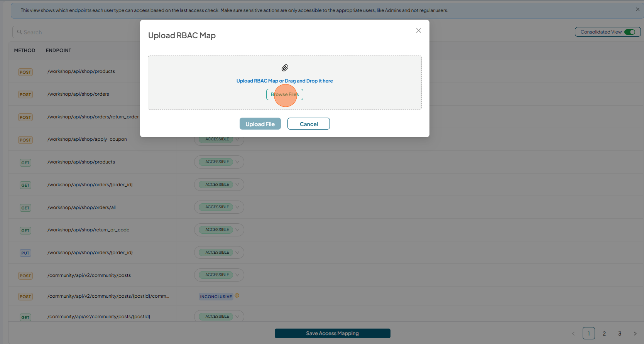Viewport: 644px width, 344px height.
Task: Click the INCONCLUSIVE status badge
Action: click(x=216, y=297)
